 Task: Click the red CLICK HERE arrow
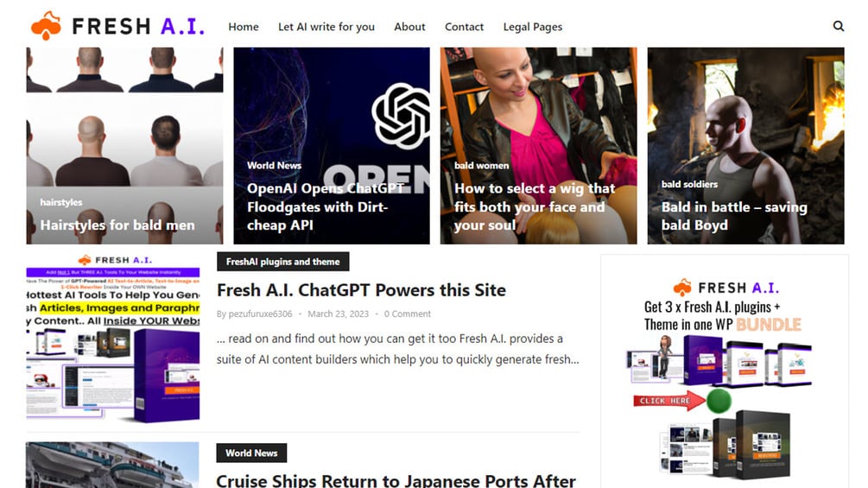(669, 401)
